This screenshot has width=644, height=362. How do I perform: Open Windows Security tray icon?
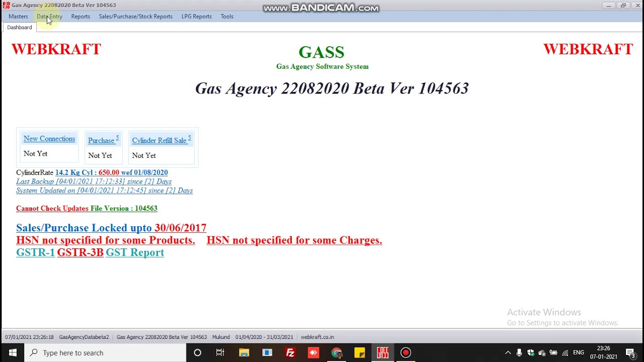tap(530, 353)
